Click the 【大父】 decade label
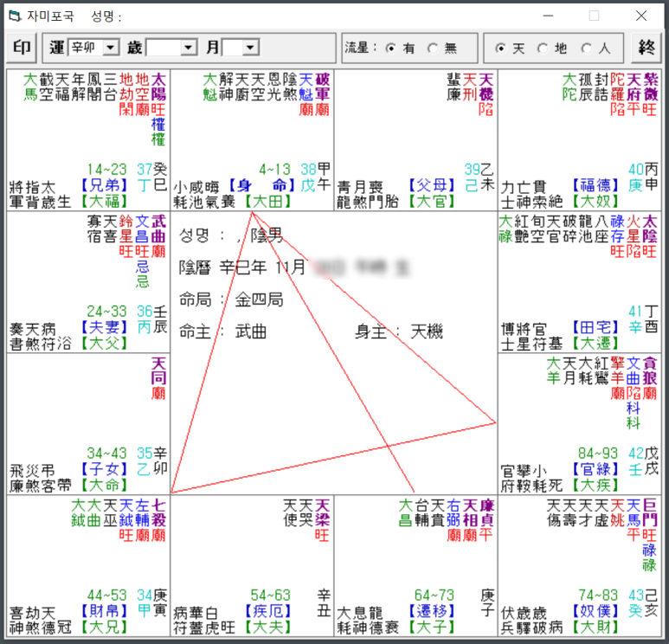The image size is (669, 644). [104, 343]
